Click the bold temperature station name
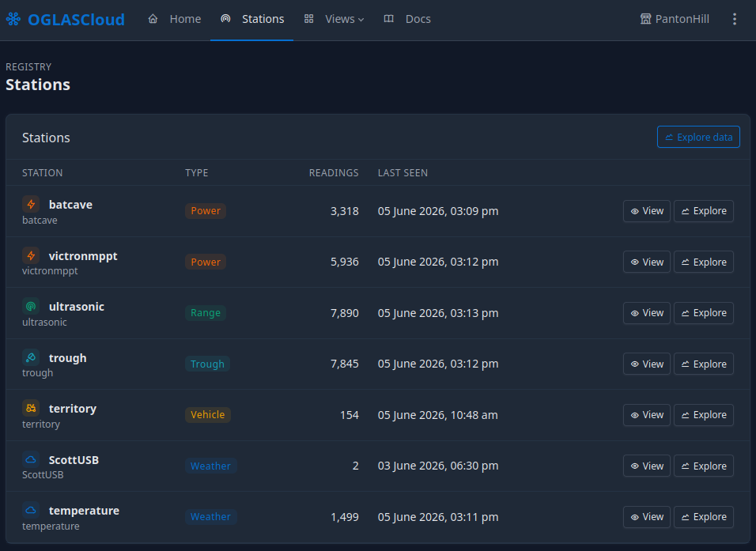Screen dimensions: 756x551 tap(84, 511)
